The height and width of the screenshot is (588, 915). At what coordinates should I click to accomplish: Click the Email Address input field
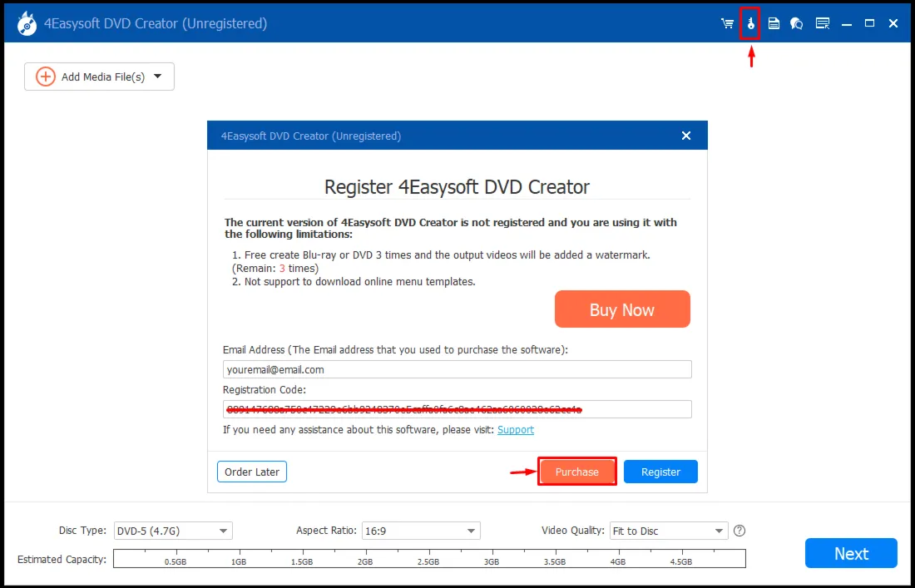point(457,369)
